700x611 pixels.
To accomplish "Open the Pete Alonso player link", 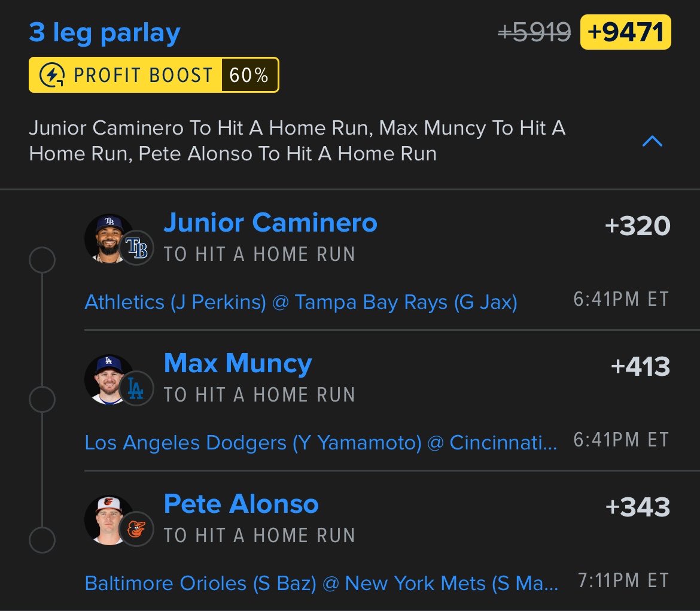I will tap(241, 504).
